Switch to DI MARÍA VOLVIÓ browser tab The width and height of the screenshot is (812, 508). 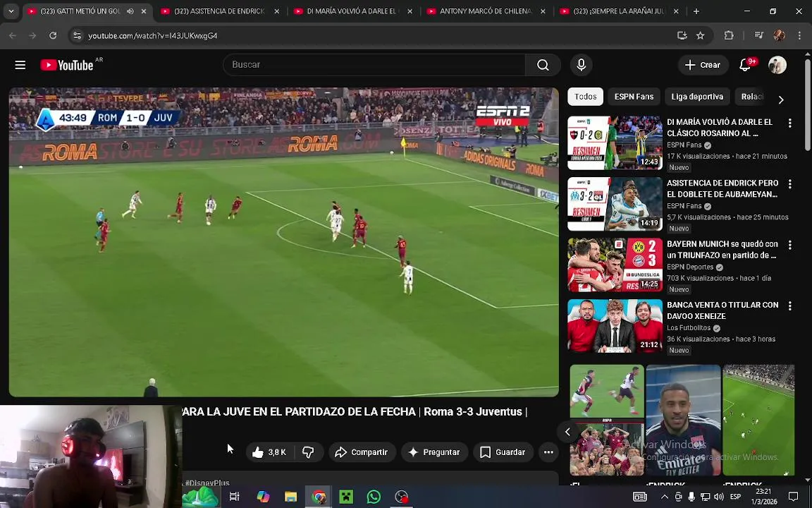pos(350,11)
